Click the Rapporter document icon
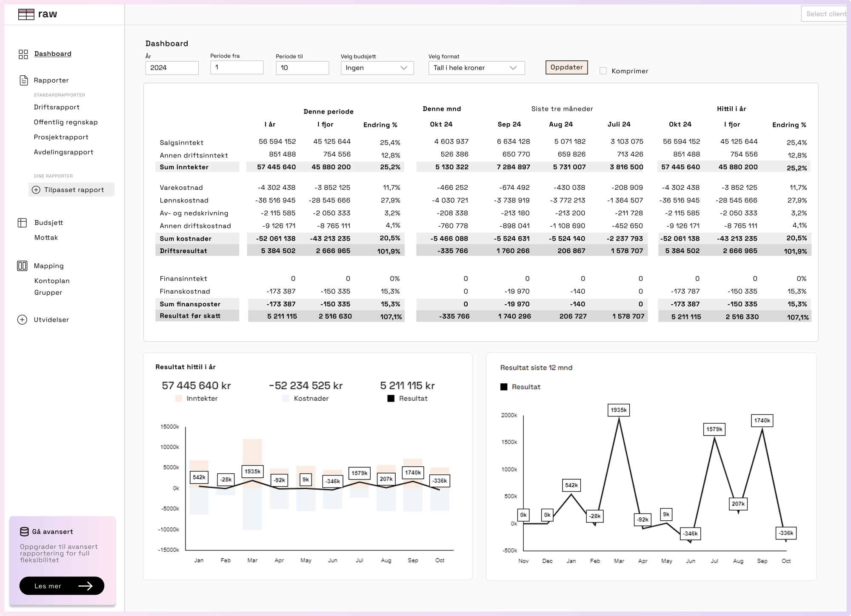The image size is (851, 616). [x=24, y=80]
